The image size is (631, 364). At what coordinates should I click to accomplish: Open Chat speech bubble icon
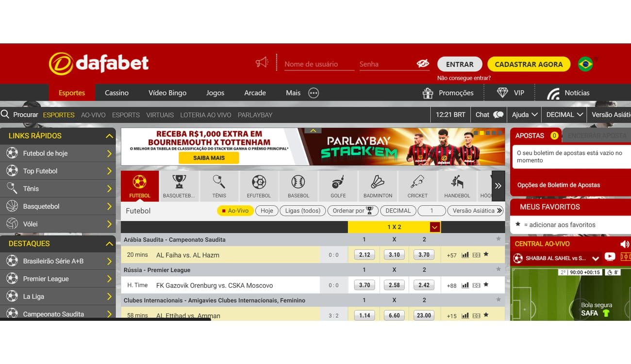pos(498,115)
